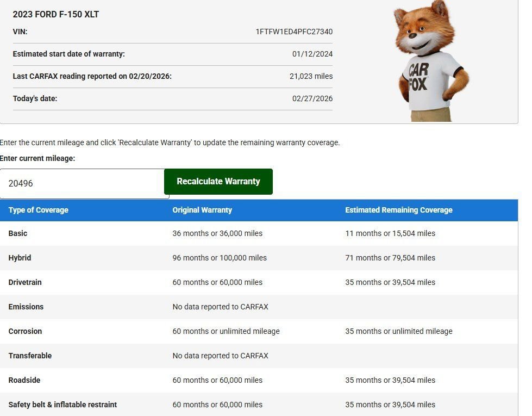The width and height of the screenshot is (532, 416).
Task: Select the Basic coverage row label
Action: [x=18, y=233]
